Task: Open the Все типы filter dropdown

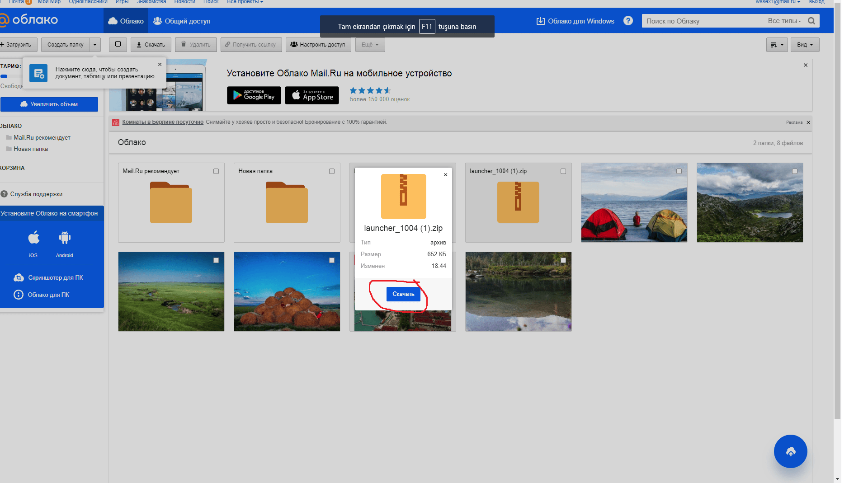Action: pyautogui.click(x=784, y=21)
